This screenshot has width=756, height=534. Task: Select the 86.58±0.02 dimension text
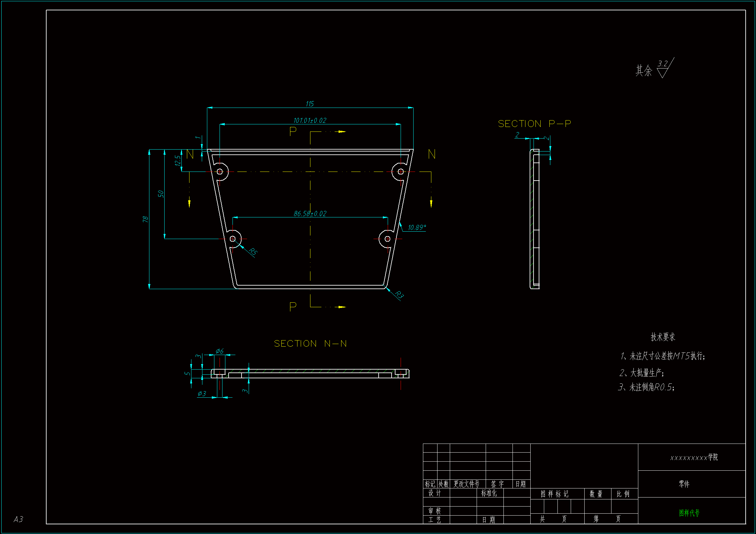310,214
